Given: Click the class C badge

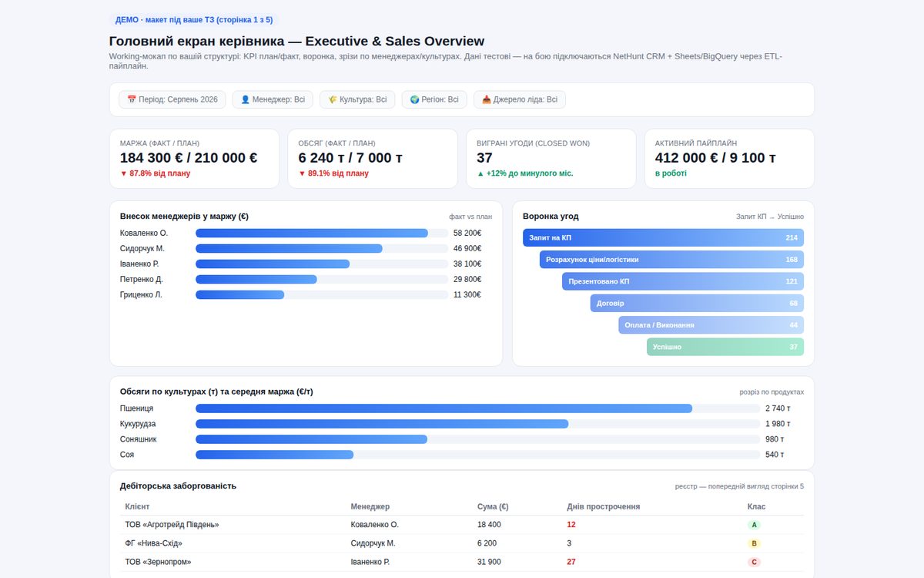Looking at the screenshot, I should [x=755, y=562].
